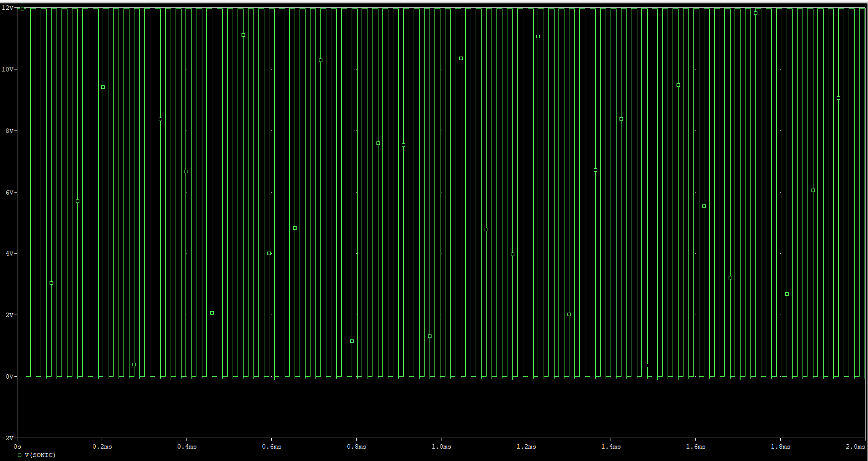Click the 0.6ms x-axis label
This screenshot has width=868, height=461.
[x=272, y=447]
